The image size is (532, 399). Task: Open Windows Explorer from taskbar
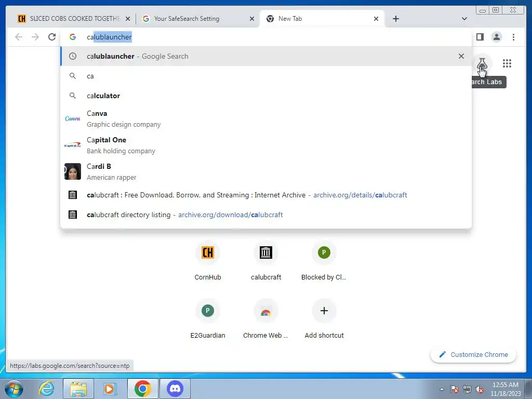point(78,389)
